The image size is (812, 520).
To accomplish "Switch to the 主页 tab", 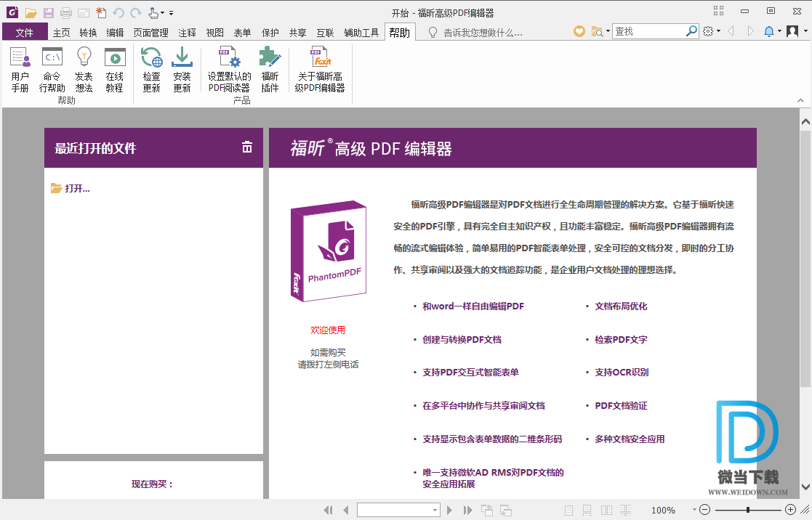I will (62, 33).
